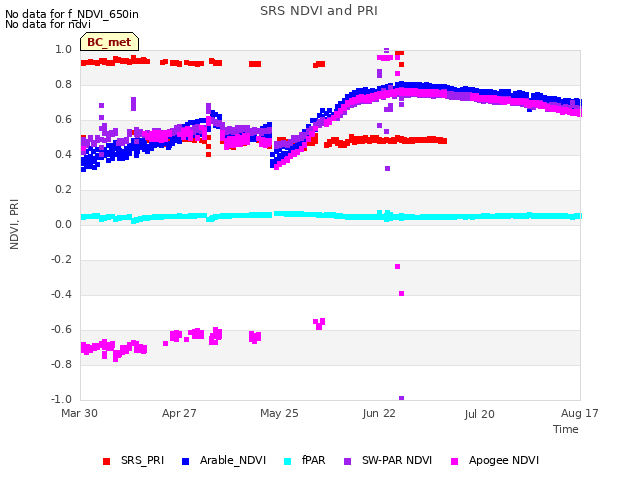This screenshot has width=640, height=480.
Task: Click the Aug 17 x-axis tick label
Action: [580, 413]
